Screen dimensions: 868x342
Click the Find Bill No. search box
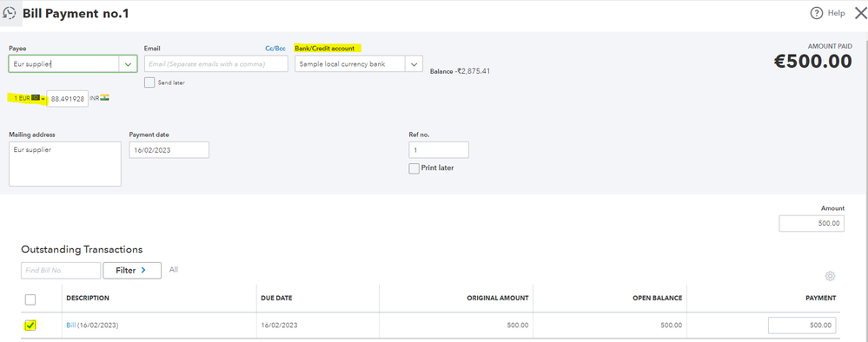click(x=61, y=271)
